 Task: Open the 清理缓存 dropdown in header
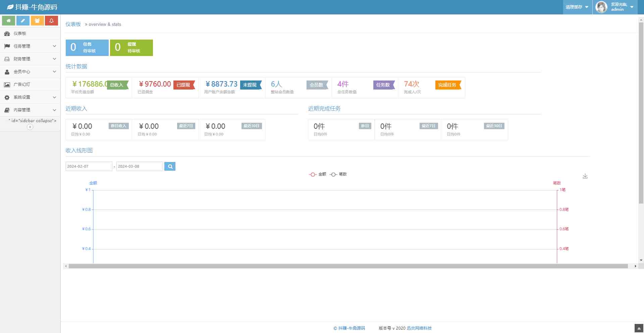coord(577,7)
